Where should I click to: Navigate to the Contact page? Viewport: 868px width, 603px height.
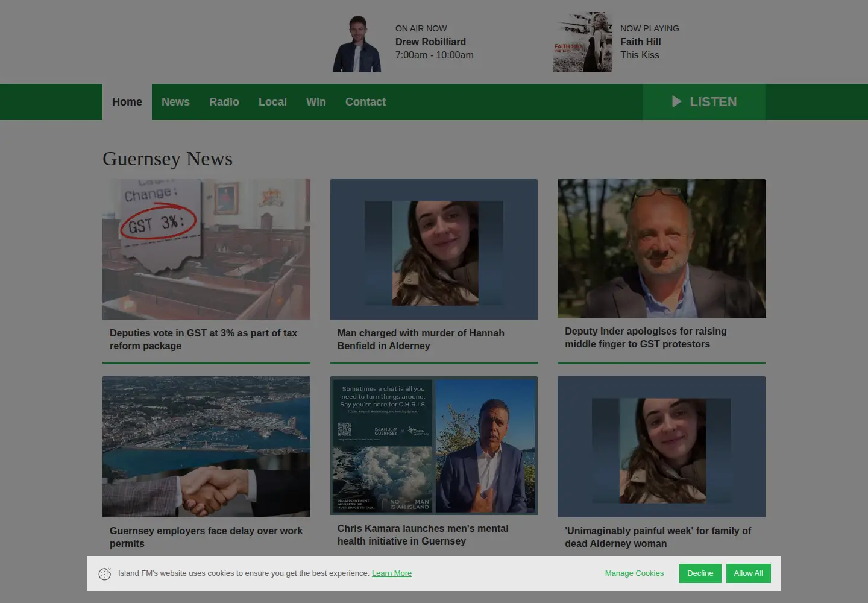[365, 102]
